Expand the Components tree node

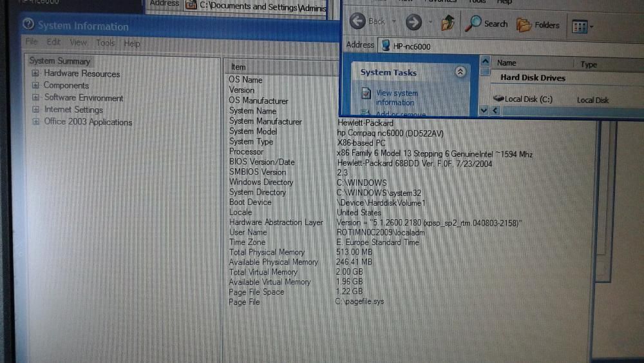(x=35, y=86)
